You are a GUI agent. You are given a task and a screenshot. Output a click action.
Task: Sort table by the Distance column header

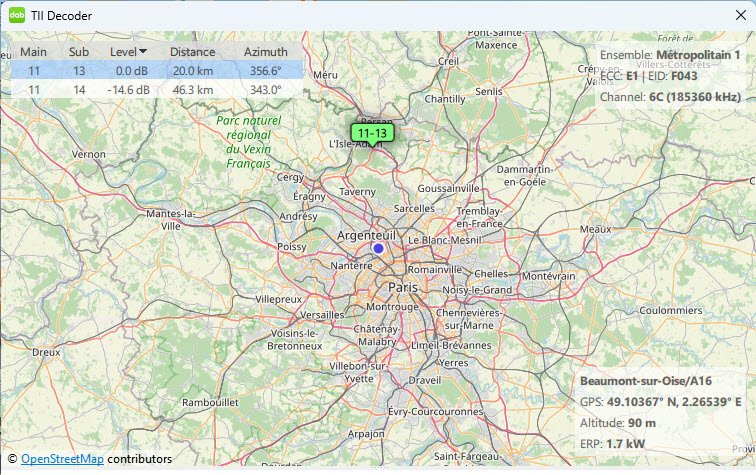click(x=192, y=52)
